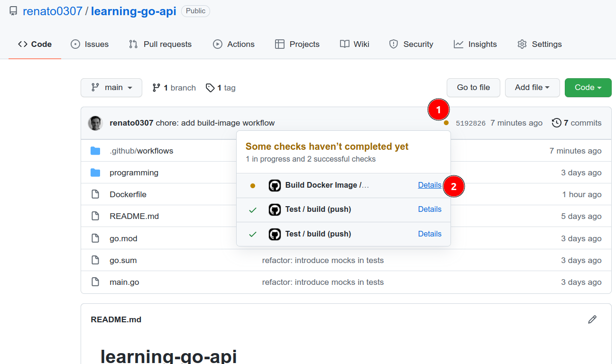Click the folder icon for programming
This screenshot has height=364, width=616.
(x=95, y=173)
